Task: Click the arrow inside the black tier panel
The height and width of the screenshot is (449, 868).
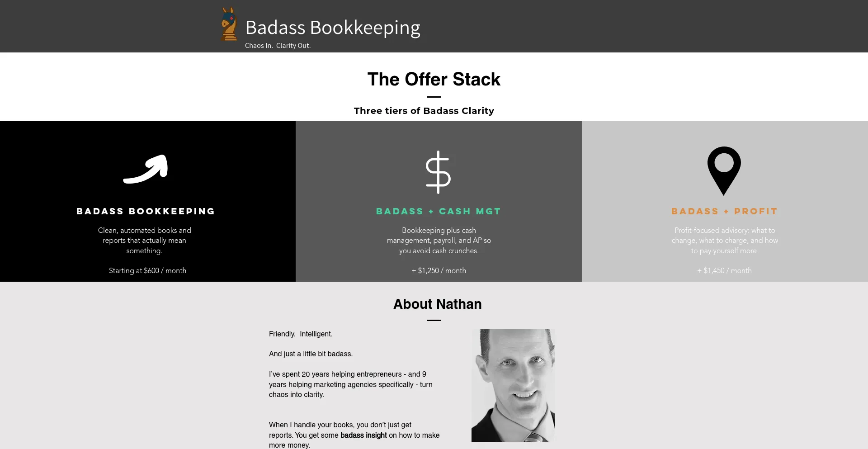Action: point(146,169)
